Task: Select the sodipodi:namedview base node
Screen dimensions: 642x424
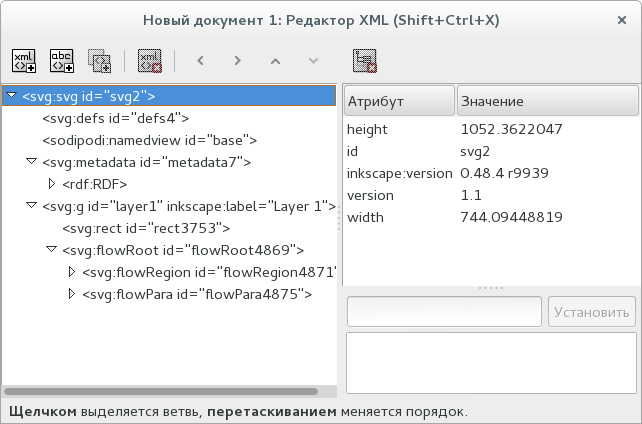Action: 149,140
